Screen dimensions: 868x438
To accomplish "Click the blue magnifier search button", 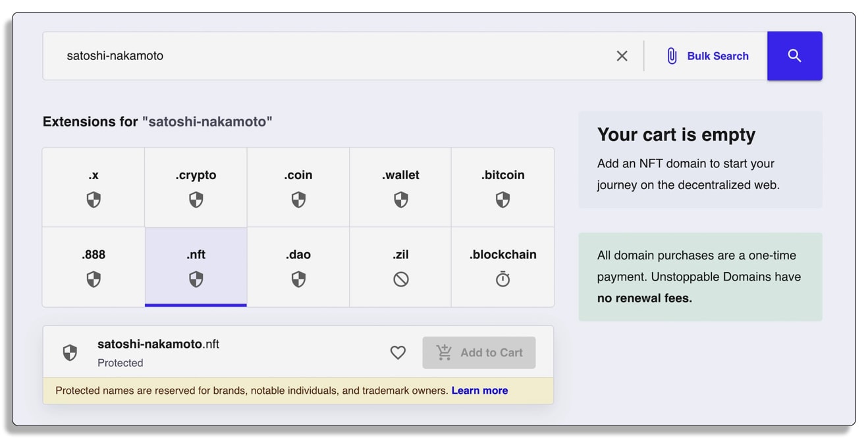I will (794, 56).
